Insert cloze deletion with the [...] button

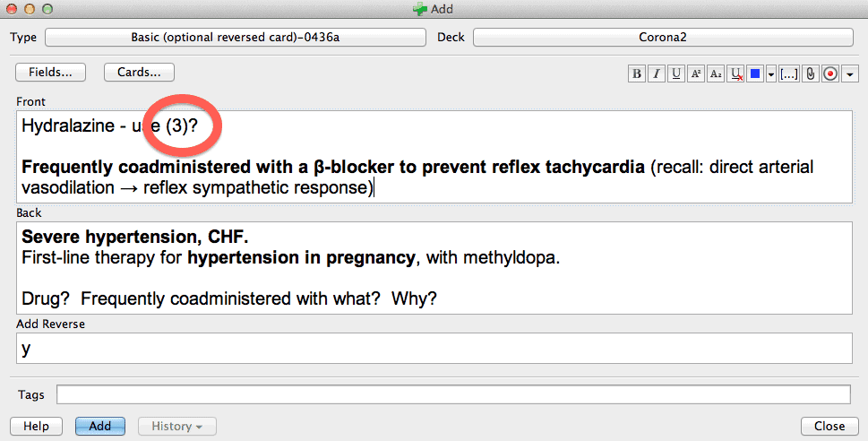(x=789, y=73)
